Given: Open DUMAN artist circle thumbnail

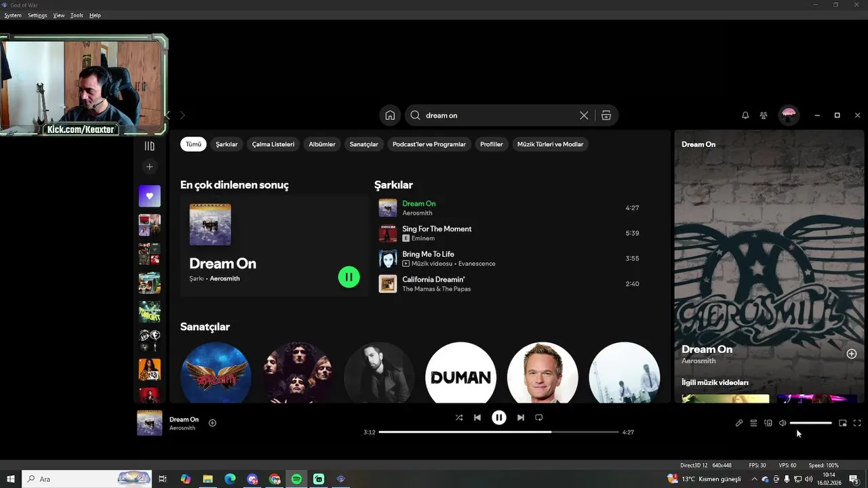Looking at the screenshot, I should pyautogui.click(x=460, y=377).
